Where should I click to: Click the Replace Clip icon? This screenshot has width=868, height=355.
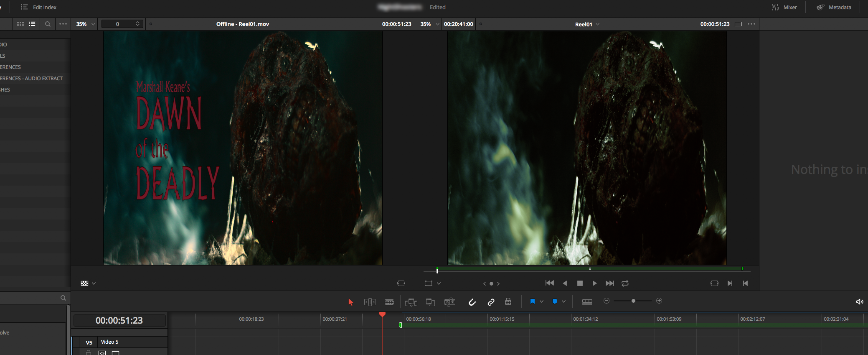[450, 302]
